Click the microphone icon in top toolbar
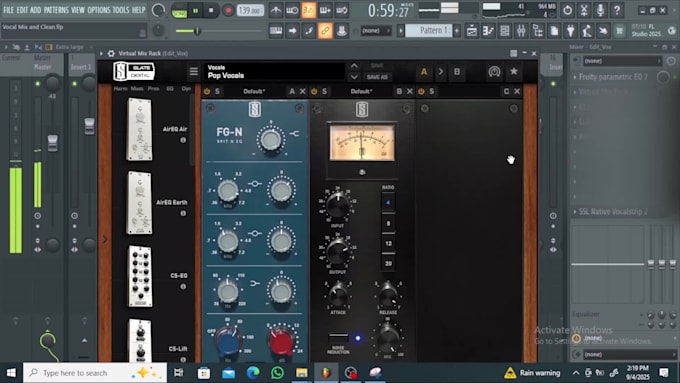The height and width of the screenshot is (383, 680). tap(601, 10)
